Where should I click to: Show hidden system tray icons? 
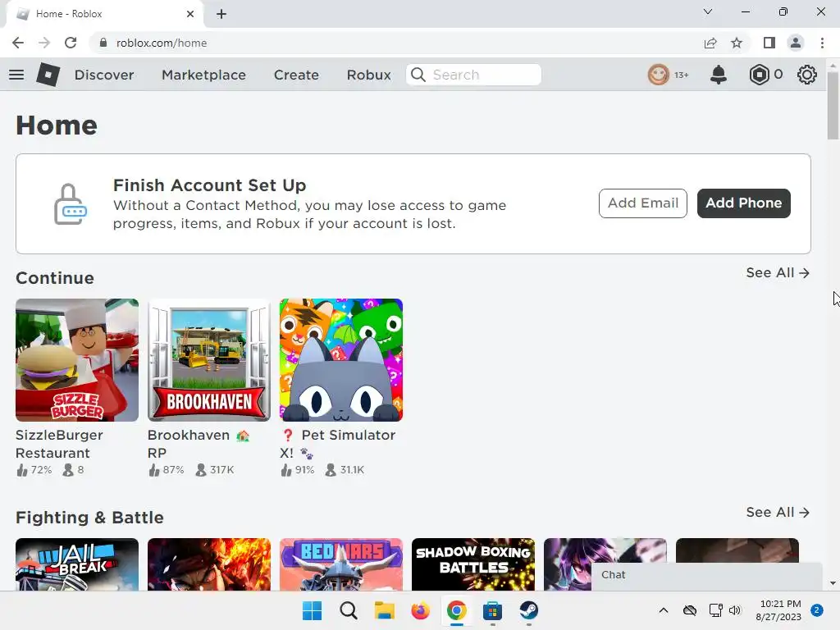pyautogui.click(x=663, y=610)
